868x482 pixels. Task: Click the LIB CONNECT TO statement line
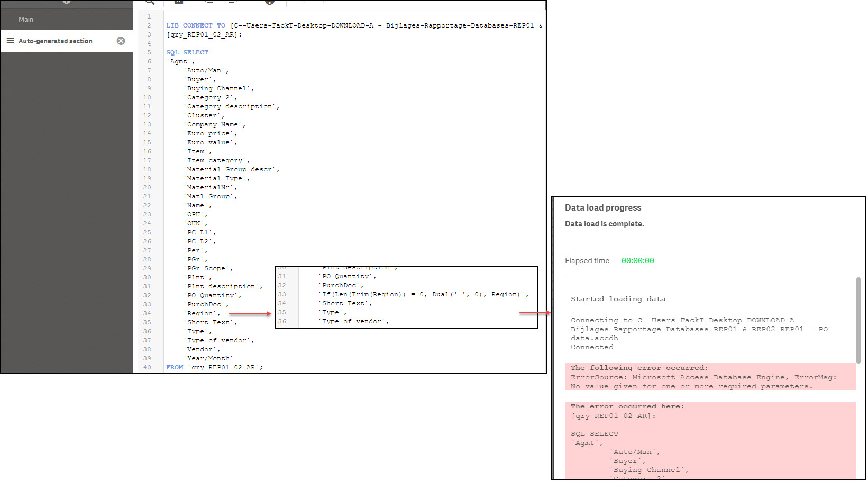(x=354, y=25)
